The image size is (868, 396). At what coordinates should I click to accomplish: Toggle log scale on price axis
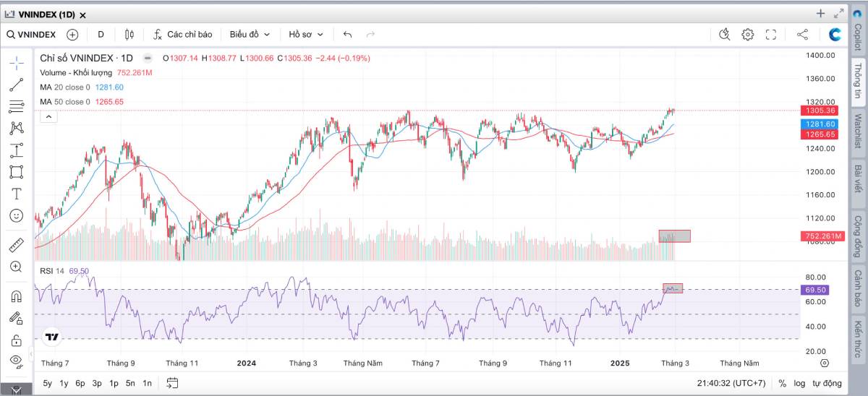(x=799, y=383)
